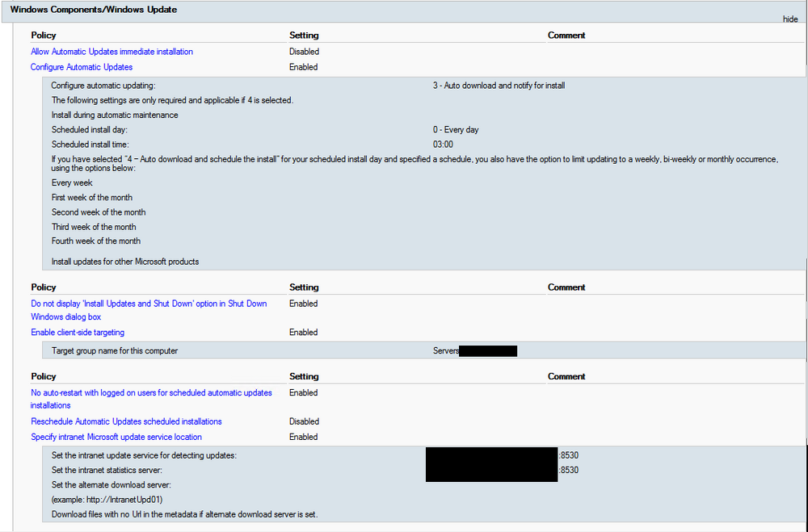The width and height of the screenshot is (808, 532).
Task: Select the '0 - Every day' value
Action: pyautogui.click(x=456, y=130)
